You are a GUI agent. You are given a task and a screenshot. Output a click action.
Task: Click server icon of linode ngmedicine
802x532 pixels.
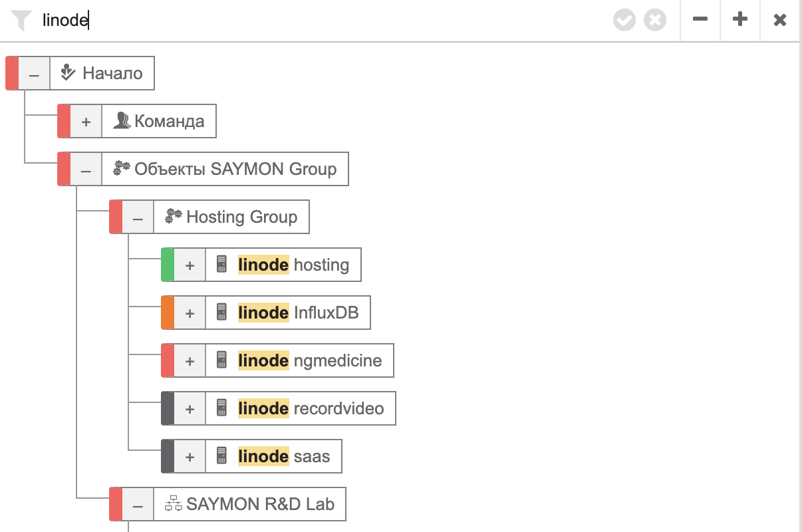[x=222, y=360]
